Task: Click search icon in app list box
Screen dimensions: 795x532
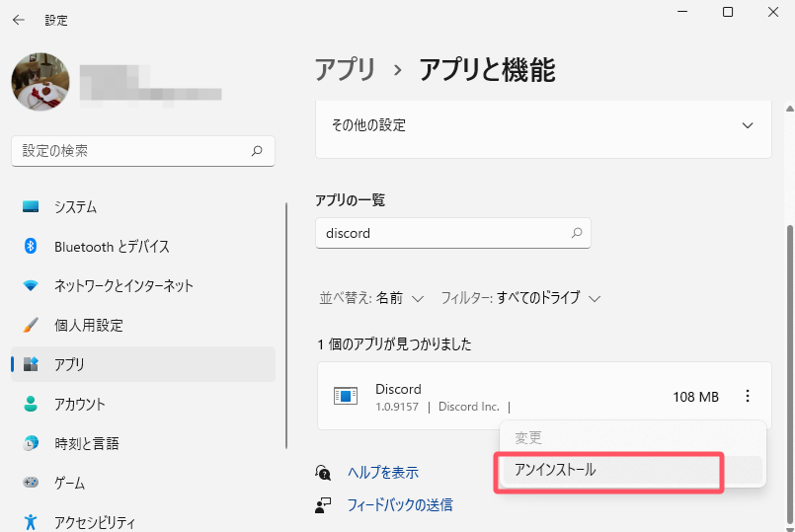Action: pyautogui.click(x=577, y=234)
